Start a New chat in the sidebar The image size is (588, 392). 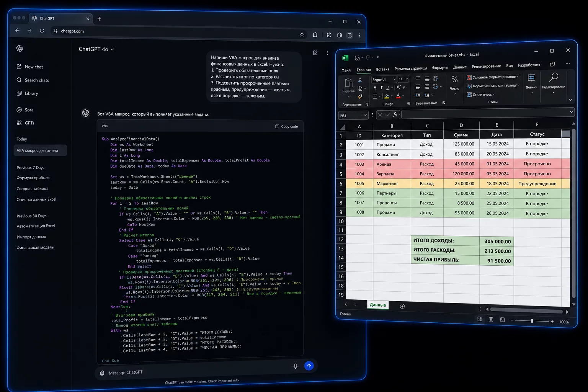pos(30,67)
